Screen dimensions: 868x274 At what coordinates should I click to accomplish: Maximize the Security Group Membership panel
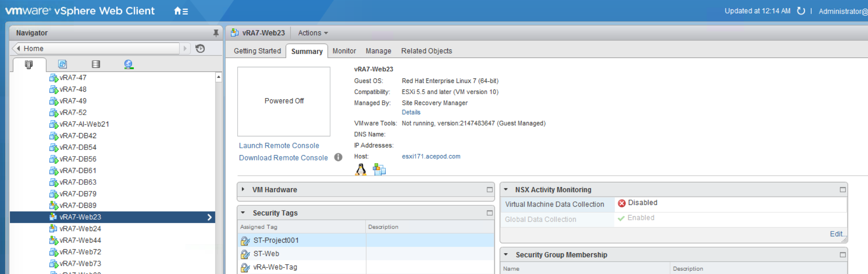pyautogui.click(x=843, y=255)
